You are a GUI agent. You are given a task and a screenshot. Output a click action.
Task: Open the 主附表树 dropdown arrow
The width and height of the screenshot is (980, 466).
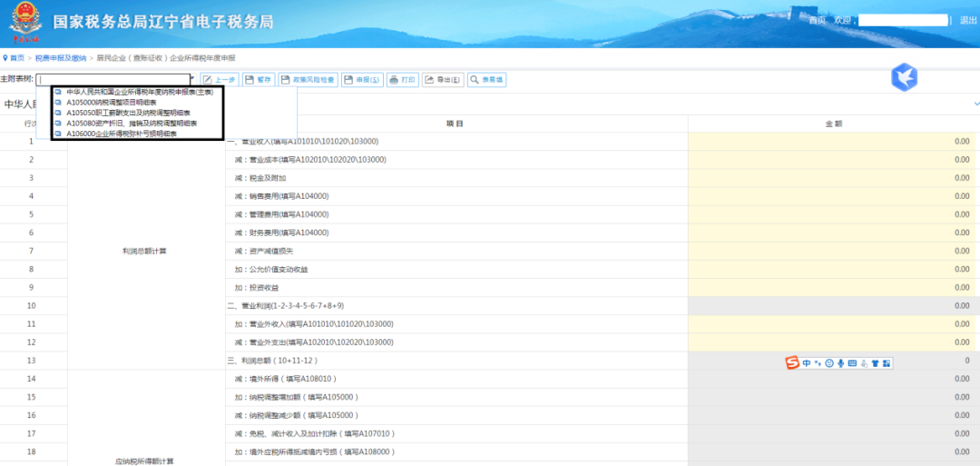tap(193, 80)
